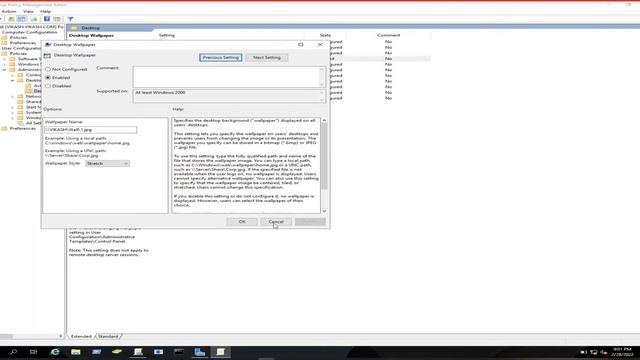Screen dimensions: 640x360
Task: Click the Help text vertical scrollbar
Action: point(324,157)
